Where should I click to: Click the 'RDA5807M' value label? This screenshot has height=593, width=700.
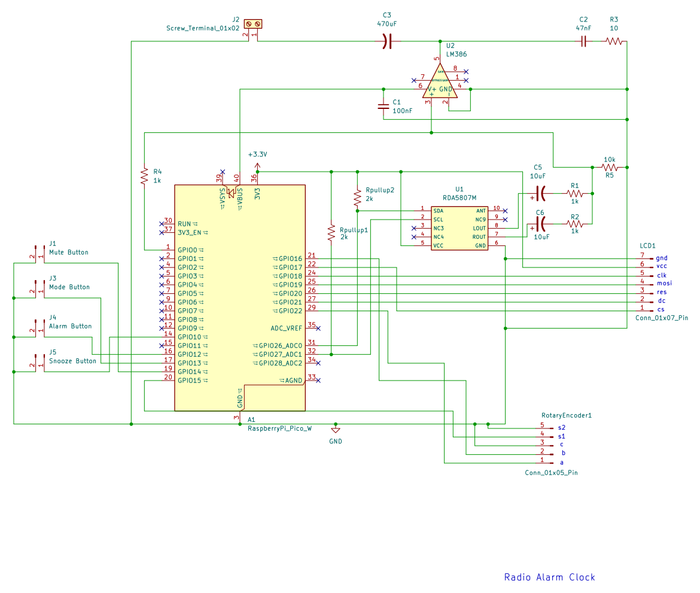459,198
